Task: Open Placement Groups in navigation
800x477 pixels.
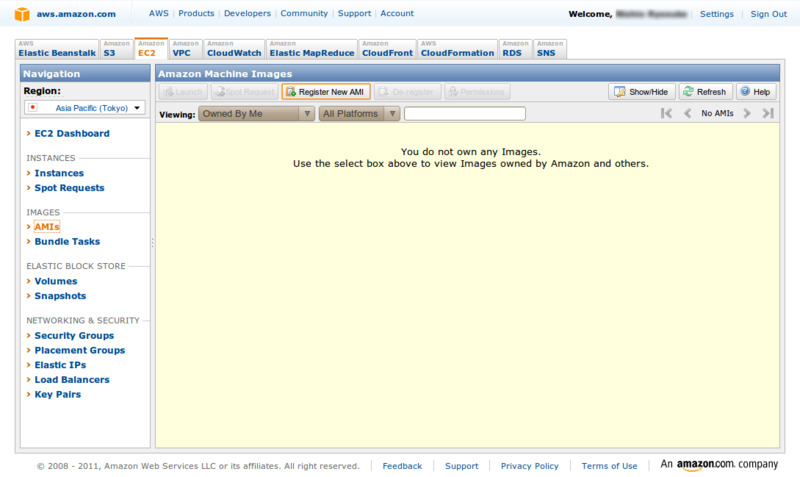Action: [80, 350]
